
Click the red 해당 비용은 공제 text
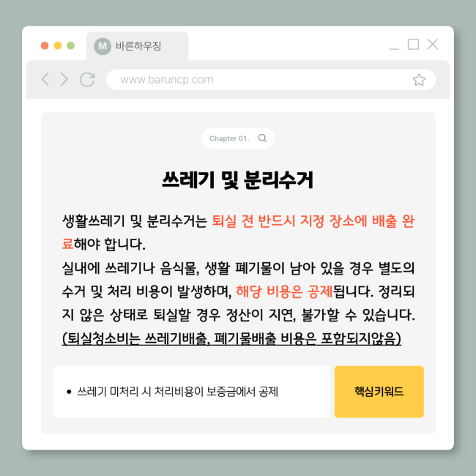pyautogui.click(x=284, y=291)
